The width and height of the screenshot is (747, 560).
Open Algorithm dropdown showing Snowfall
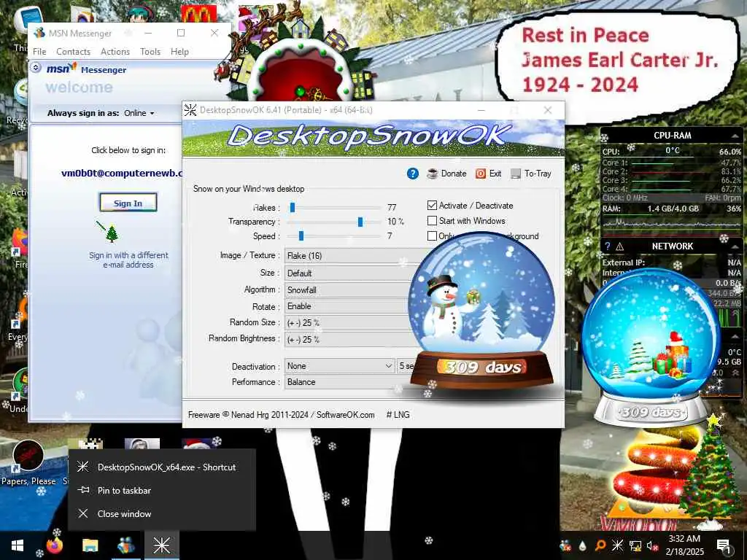pos(348,289)
